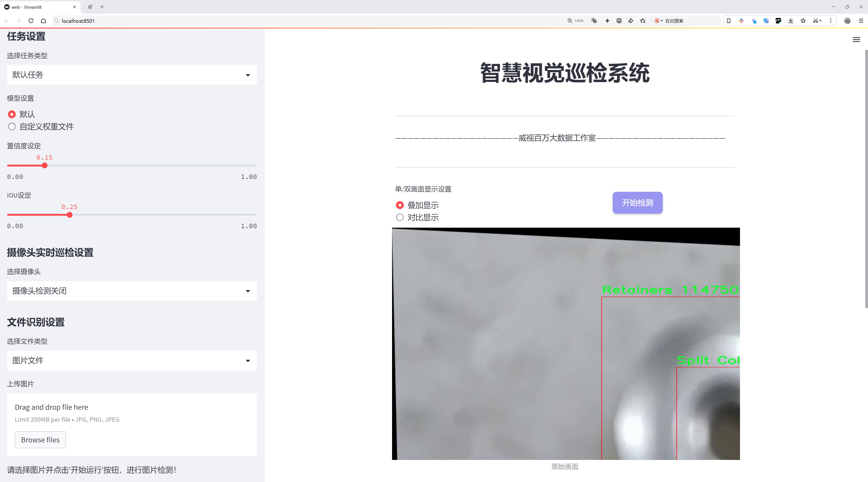Click the detection result image
868x482 pixels.
coord(566,344)
